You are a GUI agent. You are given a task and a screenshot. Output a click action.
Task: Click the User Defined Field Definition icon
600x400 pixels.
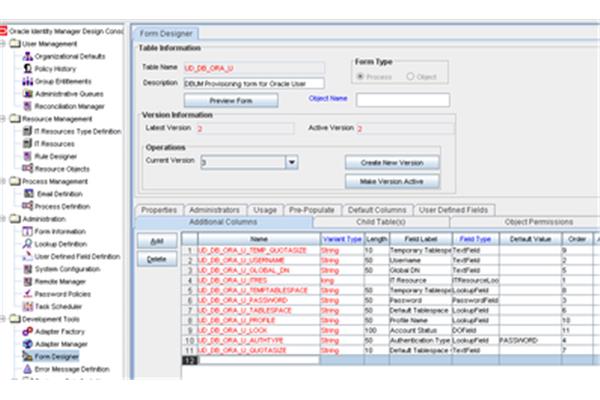[x=28, y=256]
